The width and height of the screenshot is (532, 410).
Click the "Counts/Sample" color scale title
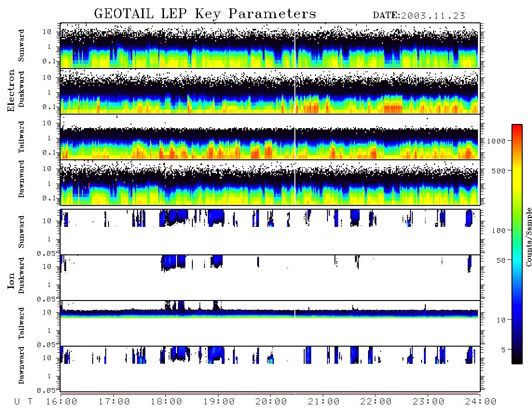(529, 237)
